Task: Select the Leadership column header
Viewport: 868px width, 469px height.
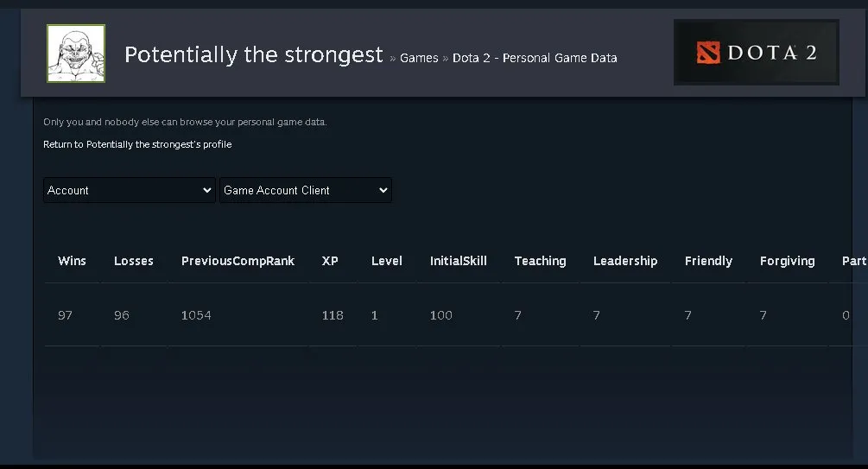Action: click(625, 261)
